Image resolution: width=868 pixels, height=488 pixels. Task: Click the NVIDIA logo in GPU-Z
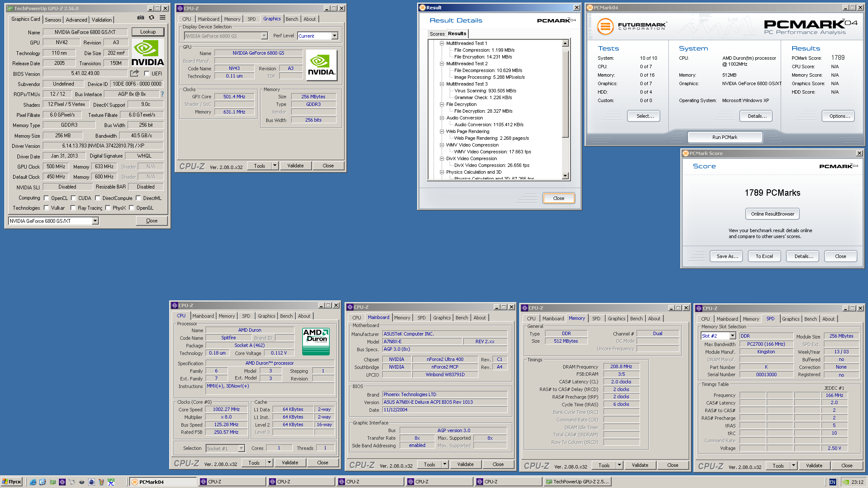click(x=147, y=53)
